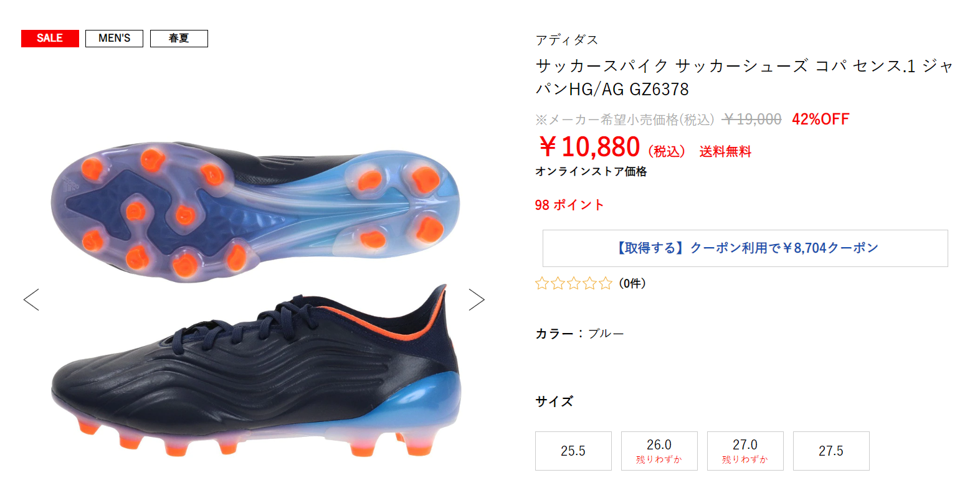Open the 春夏 season tag

pos(179,38)
